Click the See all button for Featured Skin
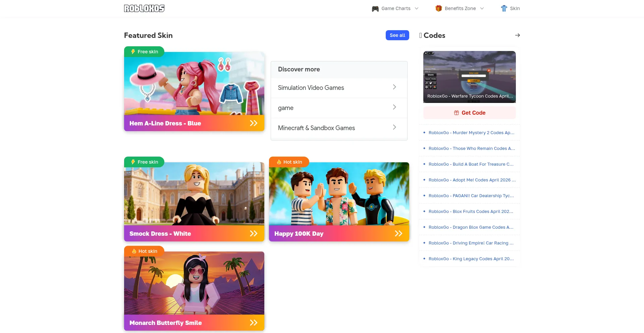This screenshot has width=644, height=333. point(397,35)
